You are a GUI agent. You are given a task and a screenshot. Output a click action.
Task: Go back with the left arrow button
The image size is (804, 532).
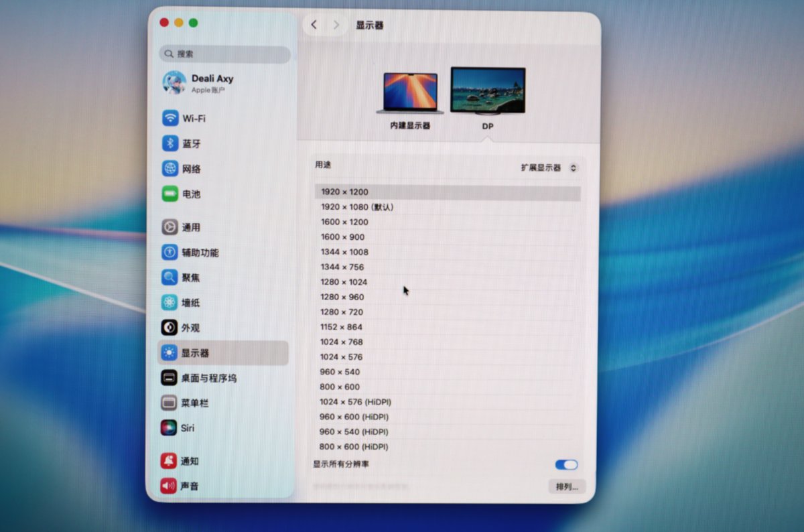(314, 25)
